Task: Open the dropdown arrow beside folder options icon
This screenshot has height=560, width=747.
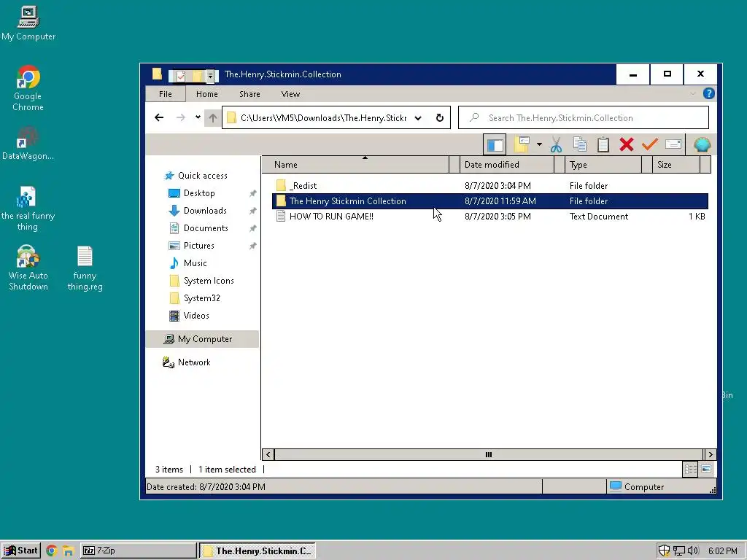Action: 539,144
